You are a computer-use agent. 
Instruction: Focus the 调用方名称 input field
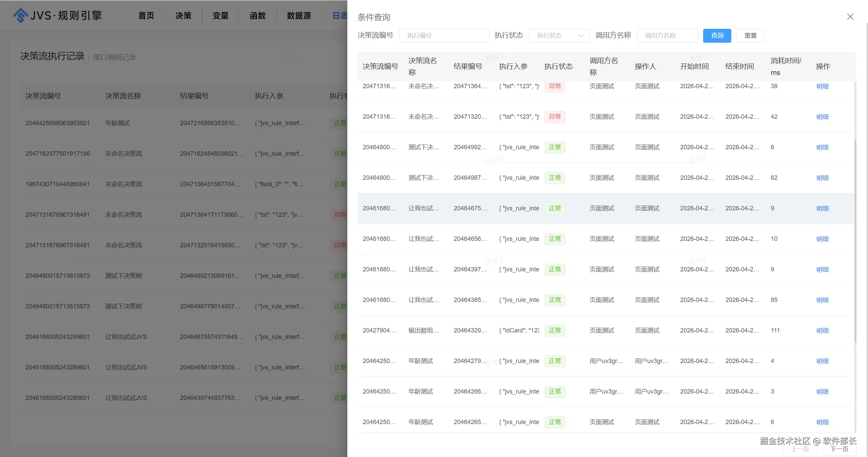coord(667,36)
